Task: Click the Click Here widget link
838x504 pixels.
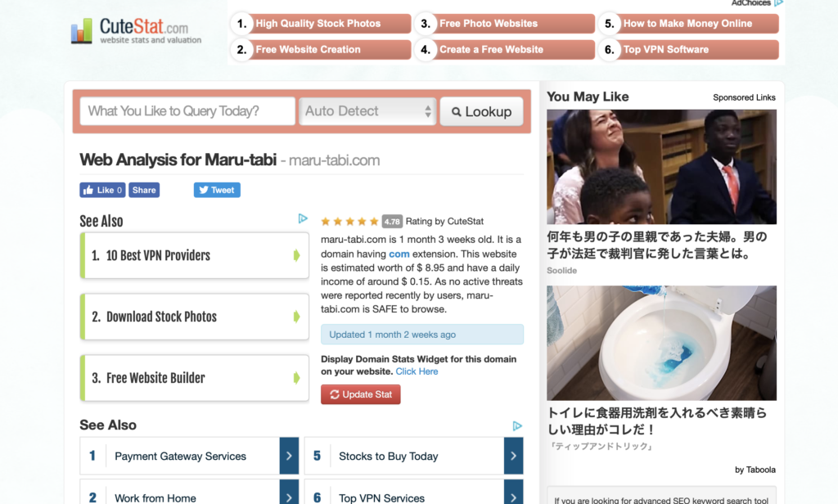Action: click(417, 371)
